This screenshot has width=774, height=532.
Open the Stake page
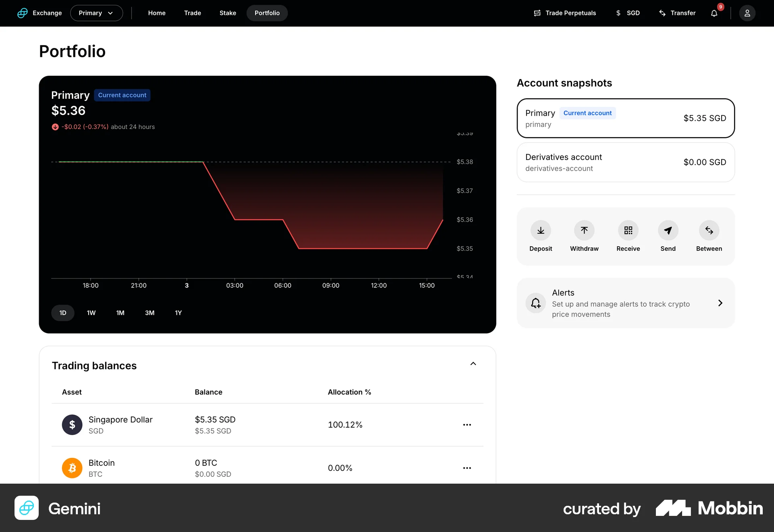[227, 13]
